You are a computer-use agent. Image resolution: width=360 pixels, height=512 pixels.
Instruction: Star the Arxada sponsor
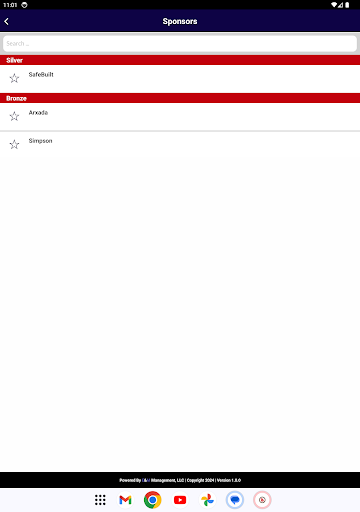pos(14,116)
